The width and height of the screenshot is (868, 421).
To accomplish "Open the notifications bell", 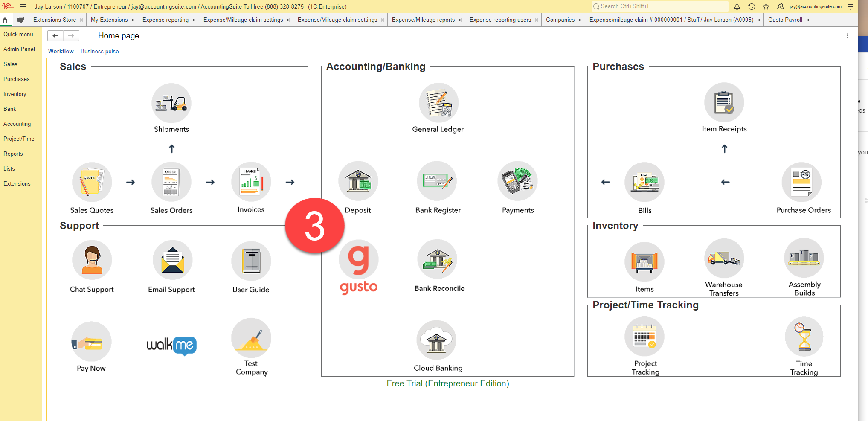I will tap(737, 6).
